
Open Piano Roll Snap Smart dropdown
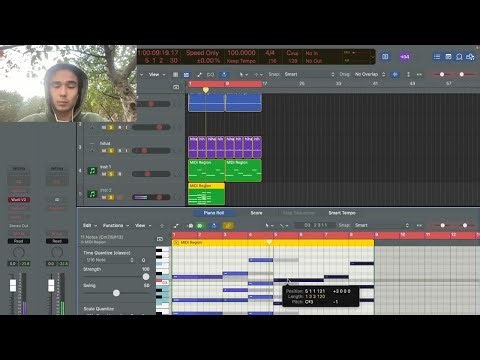tap(382, 226)
